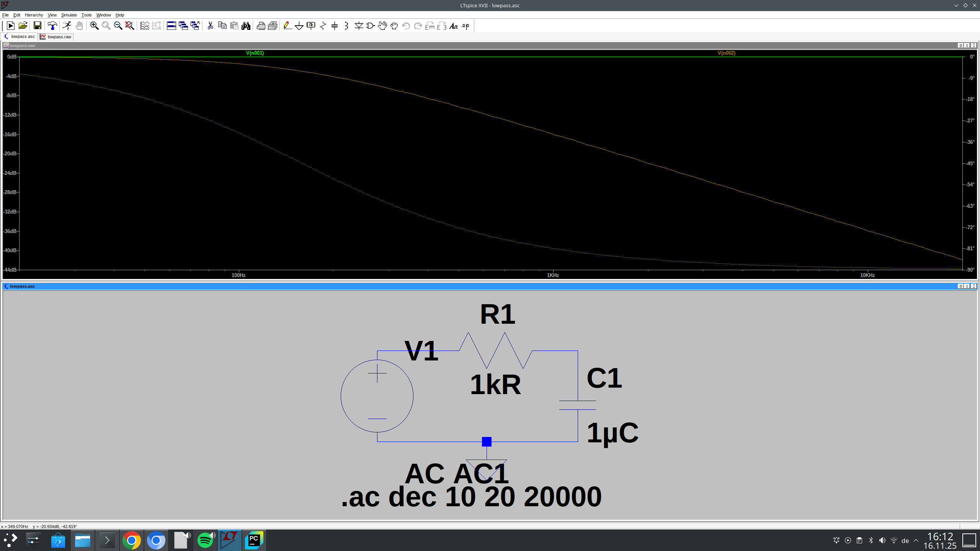The width and height of the screenshot is (980, 551).
Task: Click the '1' button on the waveform pane titlebar
Action: coord(966,45)
